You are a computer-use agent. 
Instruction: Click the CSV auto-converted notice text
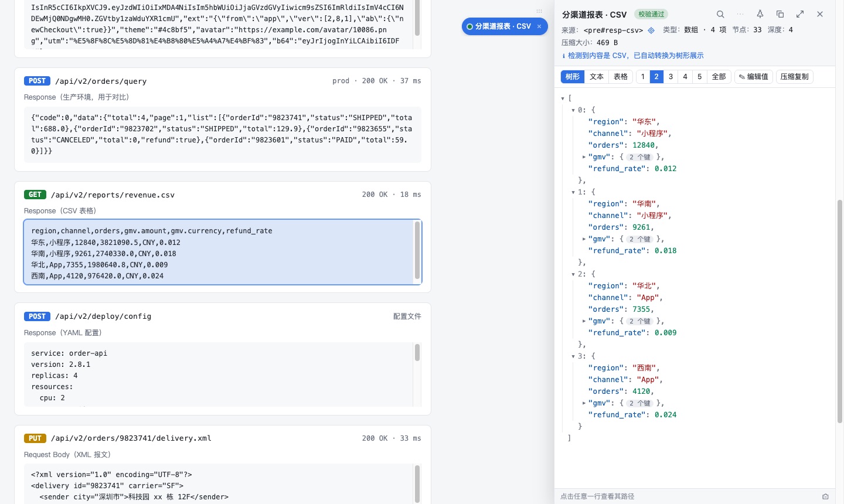(x=636, y=56)
